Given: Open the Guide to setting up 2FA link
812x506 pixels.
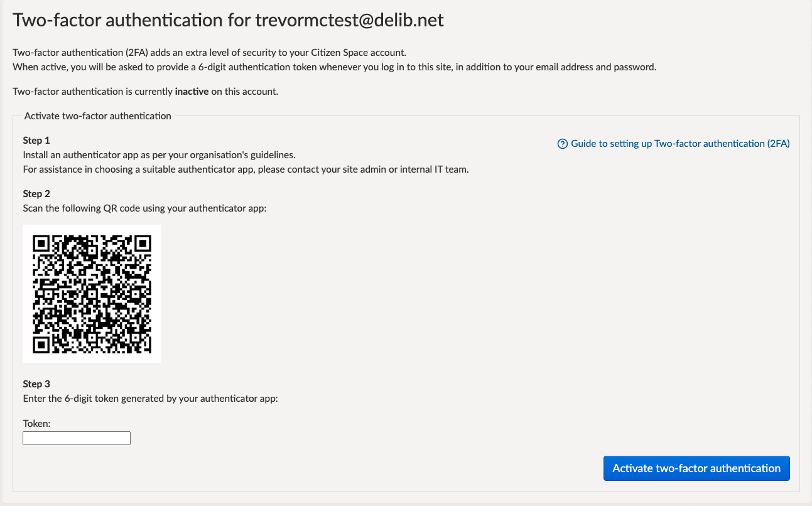Looking at the screenshot, I should tap(680, 144).
